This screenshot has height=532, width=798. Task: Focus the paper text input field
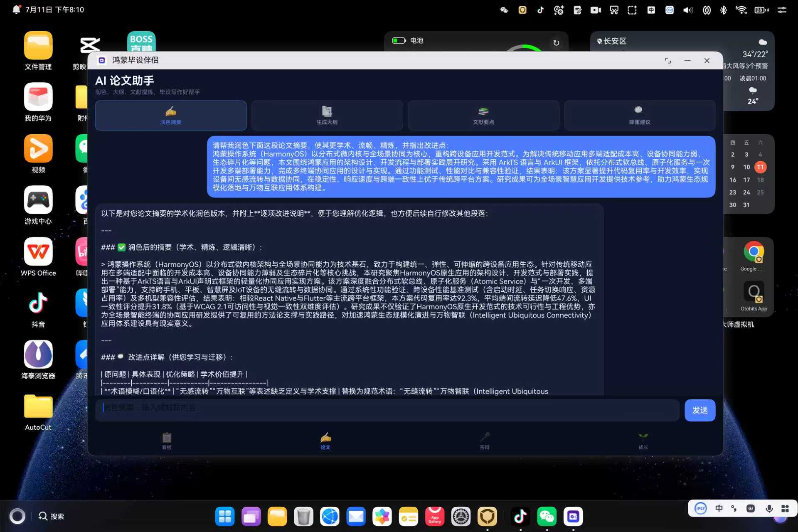(x=387, y=410)
